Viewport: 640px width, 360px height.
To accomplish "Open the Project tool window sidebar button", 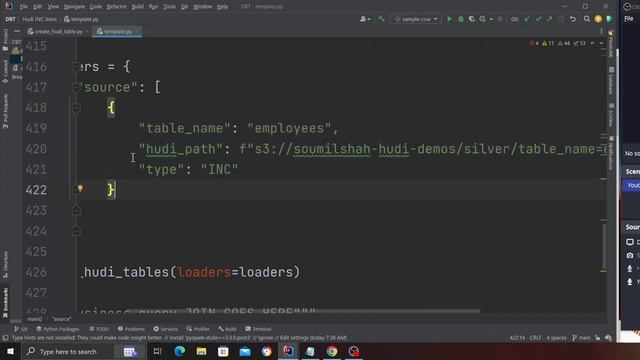I will coord(5,39).
